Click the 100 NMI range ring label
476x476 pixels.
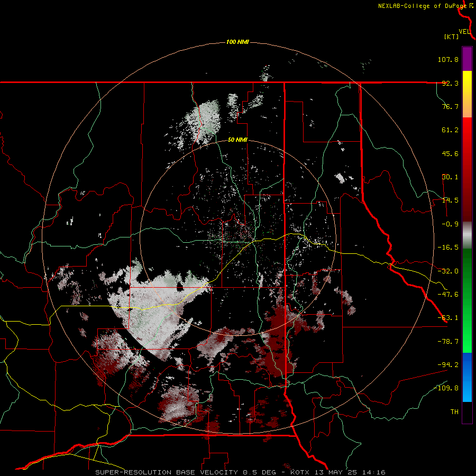click(237, 42)
